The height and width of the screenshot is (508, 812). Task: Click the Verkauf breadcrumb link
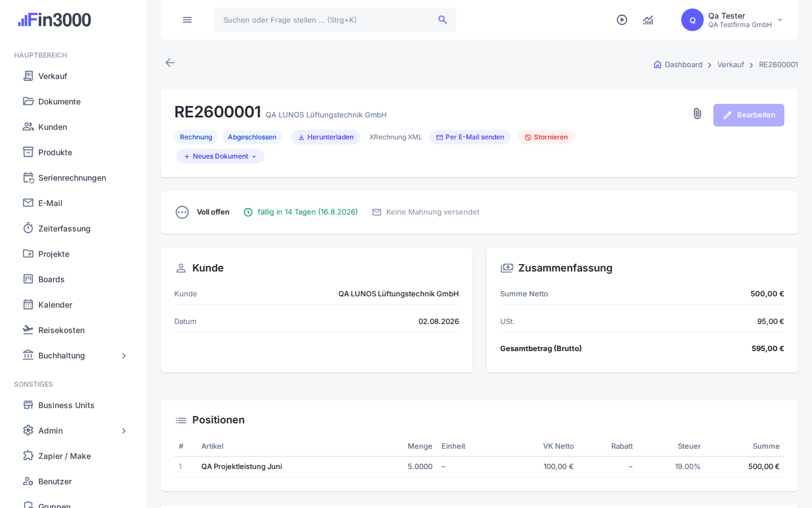[731, 65]
